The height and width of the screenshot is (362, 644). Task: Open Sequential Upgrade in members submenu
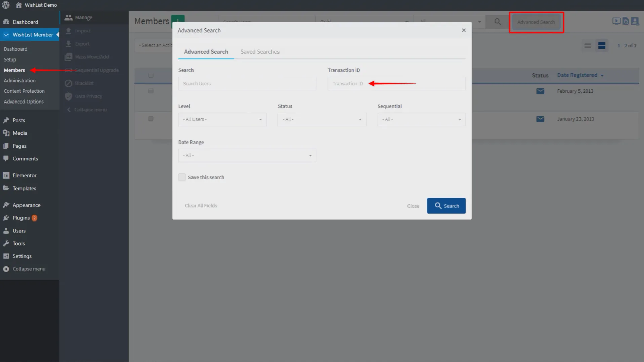[x=97, y=70]
